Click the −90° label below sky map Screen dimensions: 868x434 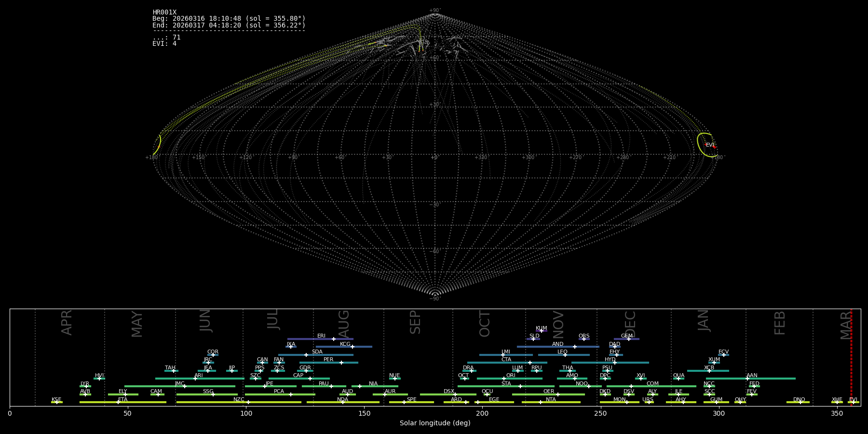435,298
